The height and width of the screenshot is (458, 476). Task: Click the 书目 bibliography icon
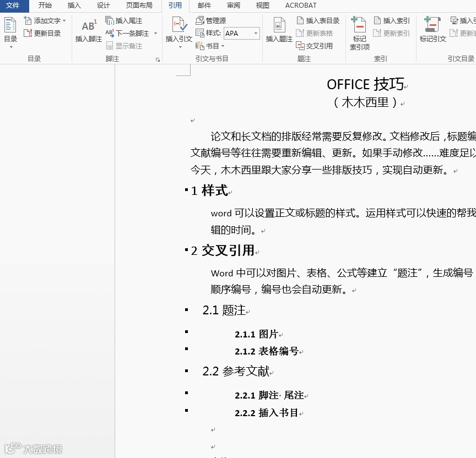(200, 46)
